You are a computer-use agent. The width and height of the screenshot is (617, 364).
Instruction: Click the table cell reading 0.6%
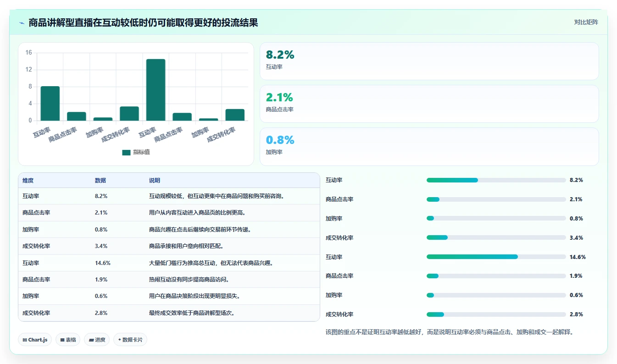[101, 296]
